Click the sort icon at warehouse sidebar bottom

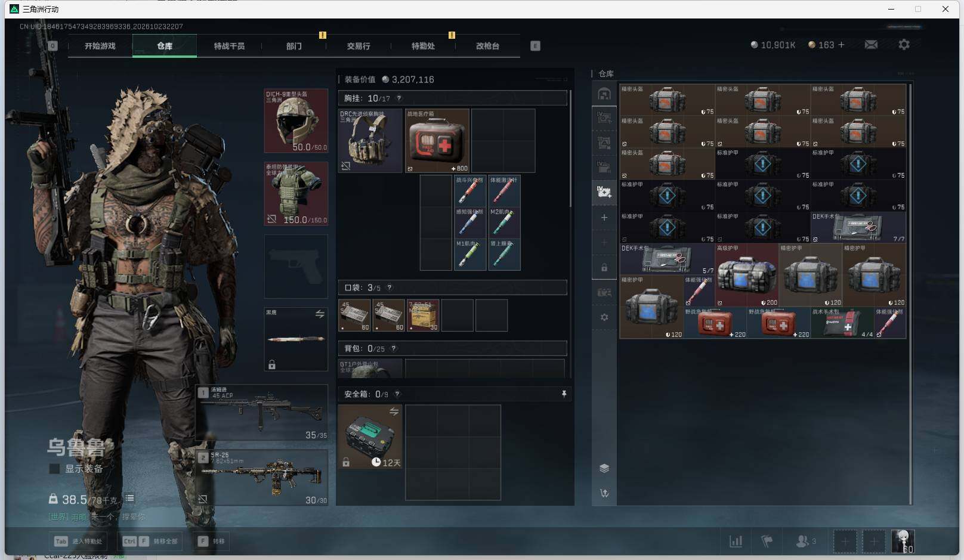click(604, 493)
